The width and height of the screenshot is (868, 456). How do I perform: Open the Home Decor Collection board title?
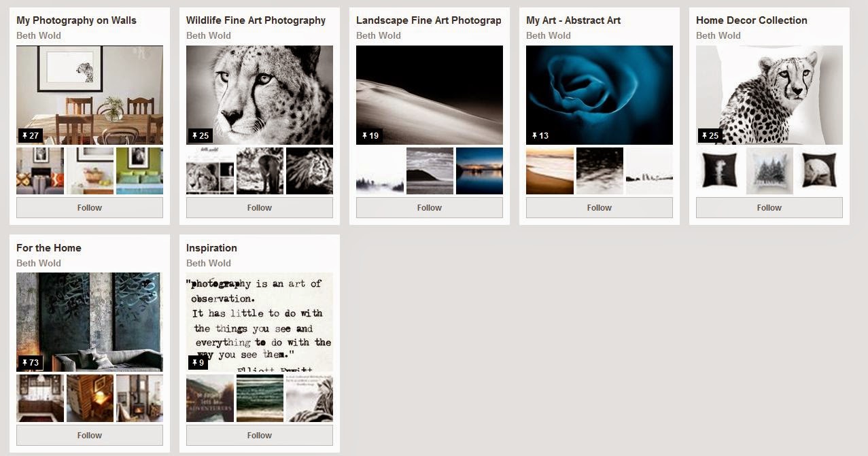click(752, 20)
